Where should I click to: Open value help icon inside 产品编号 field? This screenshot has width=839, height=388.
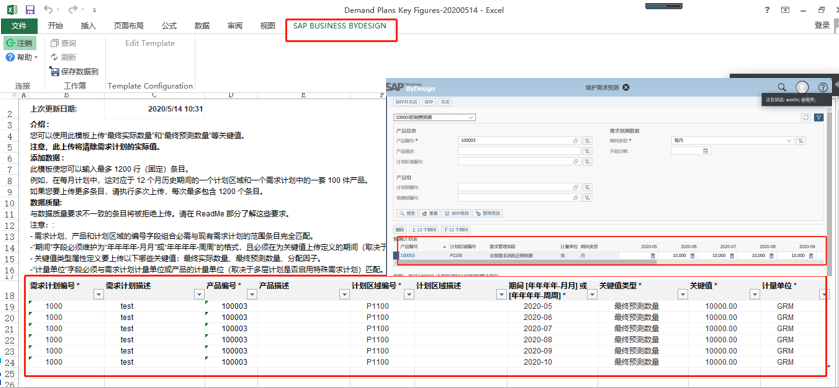576,140
